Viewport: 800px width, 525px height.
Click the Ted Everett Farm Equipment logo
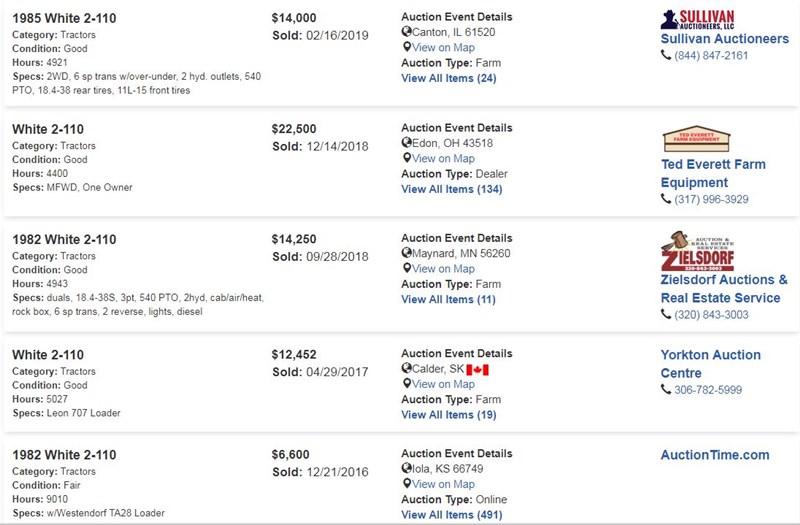tap(696, 139)
